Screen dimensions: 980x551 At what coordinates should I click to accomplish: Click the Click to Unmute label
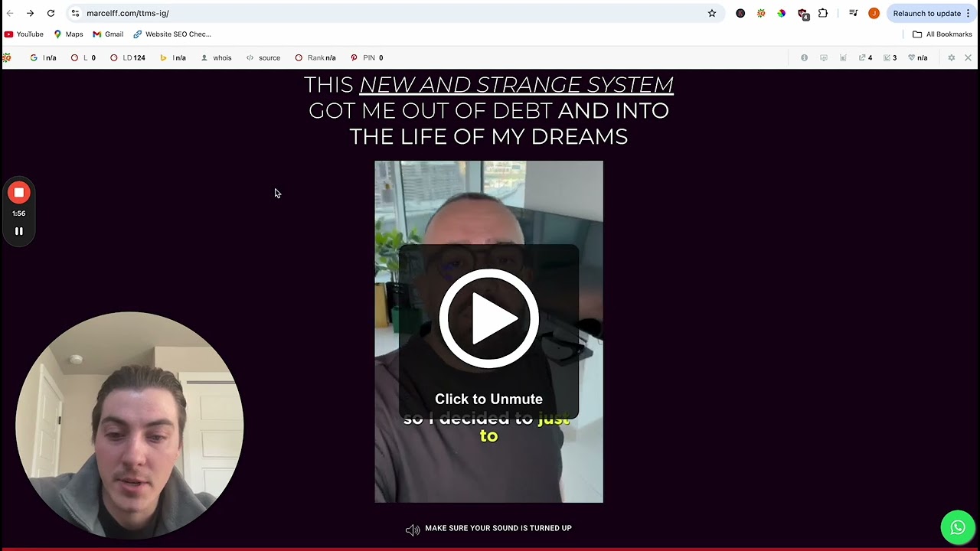tap(488, 399)
